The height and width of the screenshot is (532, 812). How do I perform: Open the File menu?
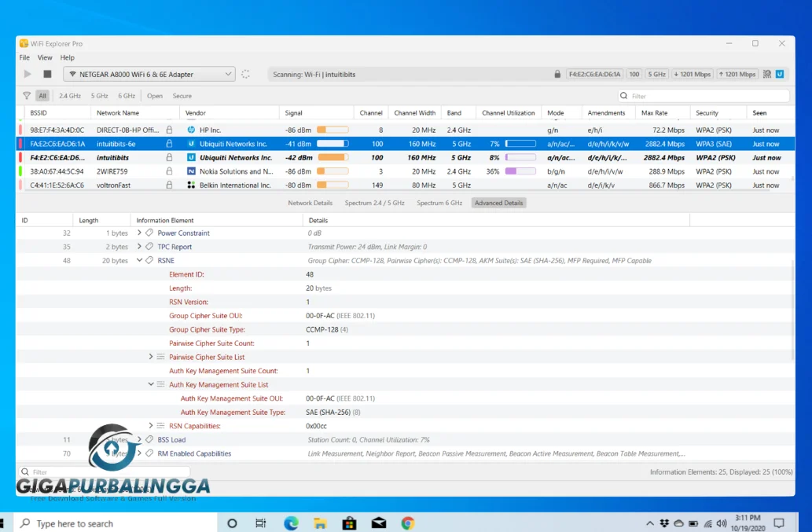point(24,57)
